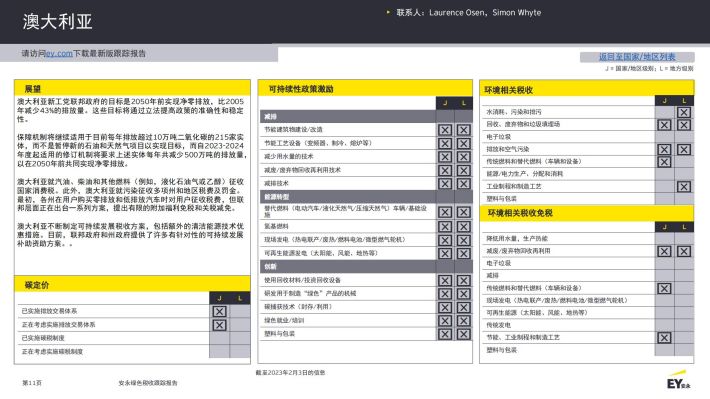
Task: Click the L checkbox for 减少用水量的技术
Action: pyautogui.click(x=463, y=157)
